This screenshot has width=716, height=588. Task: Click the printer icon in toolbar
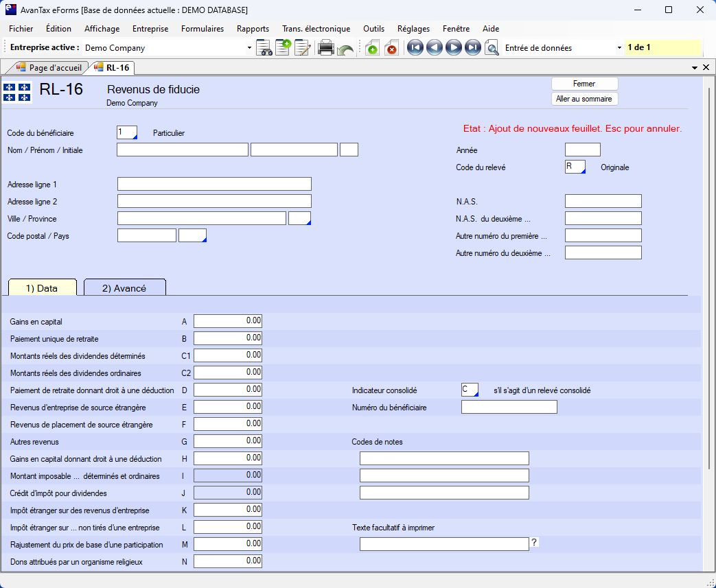click(325, 48)
